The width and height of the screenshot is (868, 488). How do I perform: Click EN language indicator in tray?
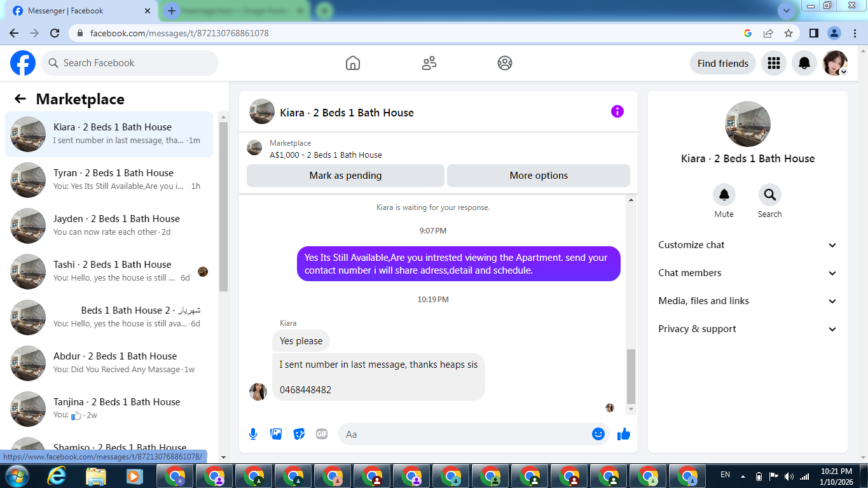pos(725,475)
